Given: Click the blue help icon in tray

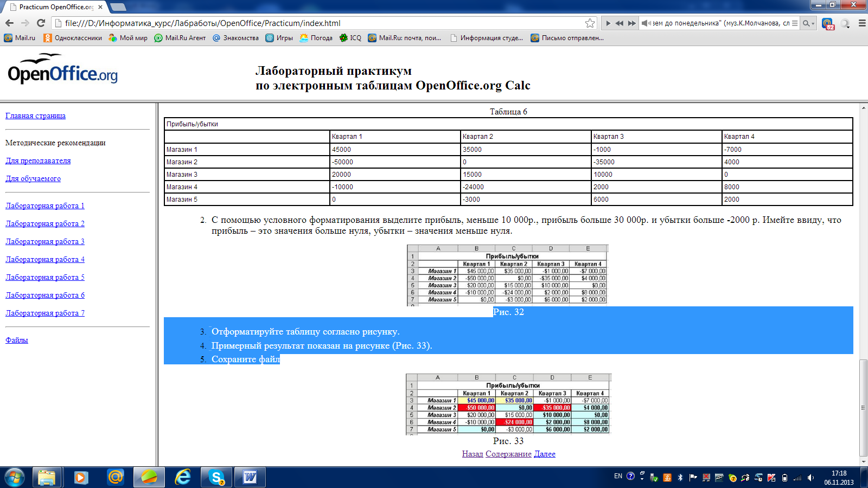Looking at the screenshot, I should 630,476.
